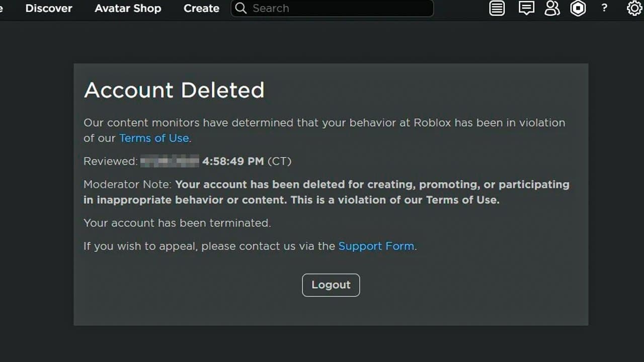Screen dimensions: 644x362
Task: Go to the Avatar Shop
Action: tap(128, 9)
